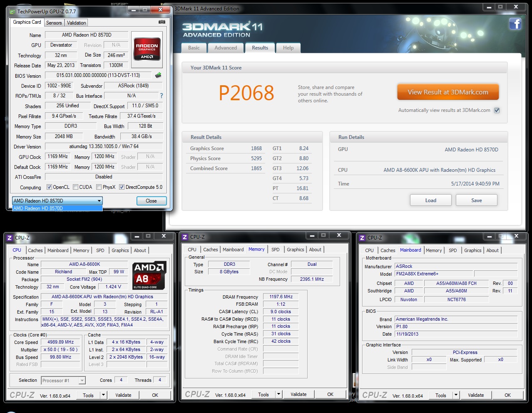Image resolution: width=532 pixels, height=413 pixels.
Task: Click the AMD A8 logo in CPU-Z
Action: [149, 275]
